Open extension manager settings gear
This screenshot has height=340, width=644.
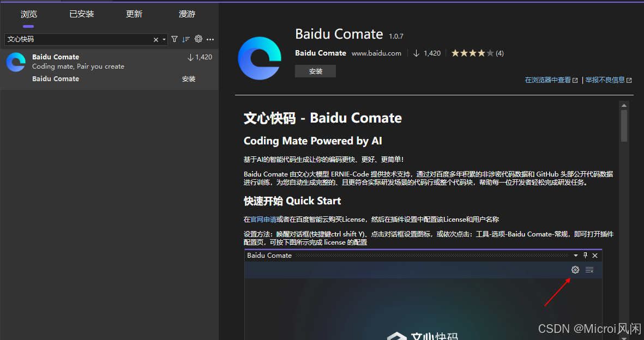(198, 39)
